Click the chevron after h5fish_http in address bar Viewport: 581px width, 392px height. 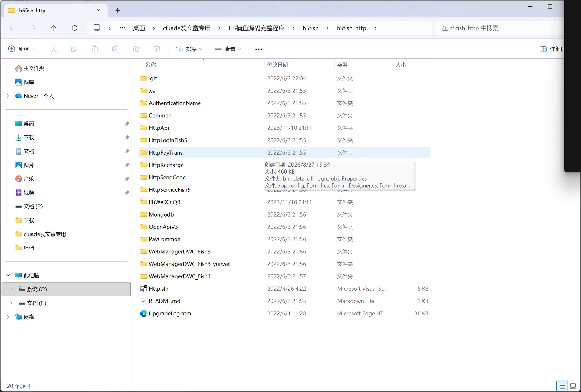click(375, 28)
